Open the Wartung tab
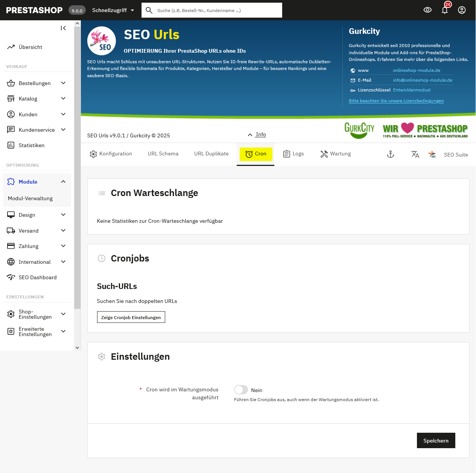This screenshot has width=476, height=473. [336, 154]
